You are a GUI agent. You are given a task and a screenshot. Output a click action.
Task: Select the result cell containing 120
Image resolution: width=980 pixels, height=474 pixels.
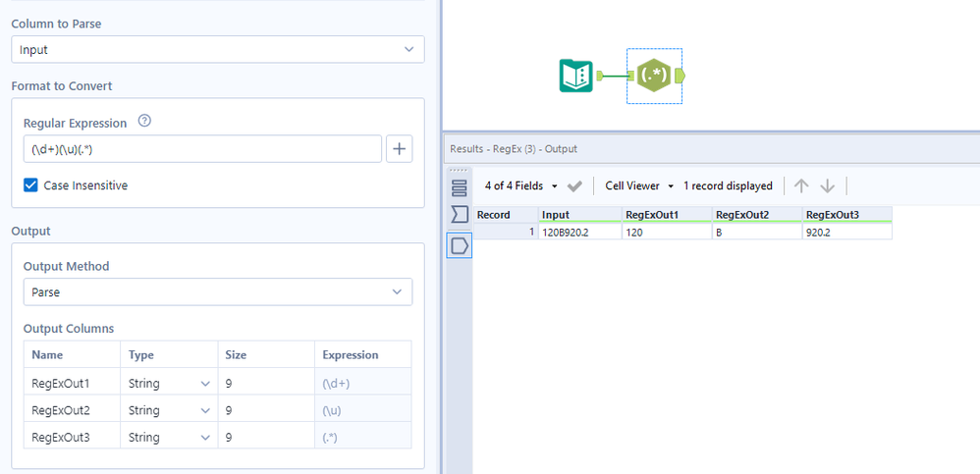668,231
